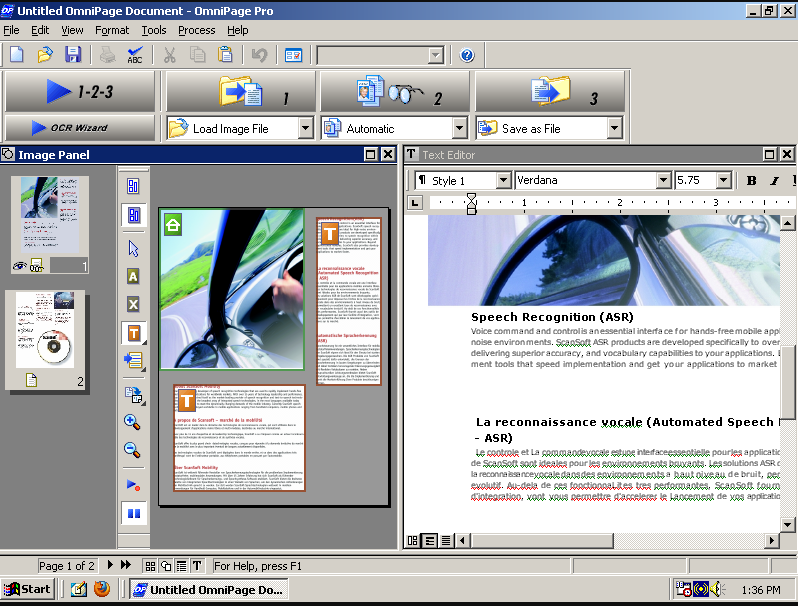798x606 pixels.
Task: Click the New document icon
Action: coord(17,54)
